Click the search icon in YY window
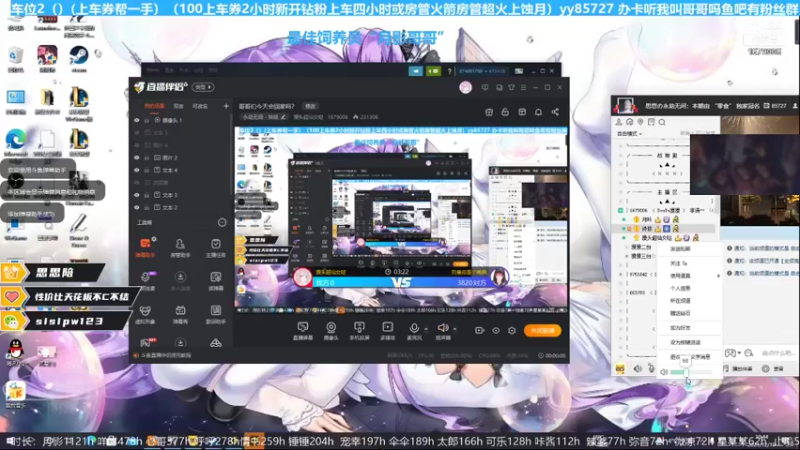800x450 pixels. pyautogui.click(x=662, y=122)
